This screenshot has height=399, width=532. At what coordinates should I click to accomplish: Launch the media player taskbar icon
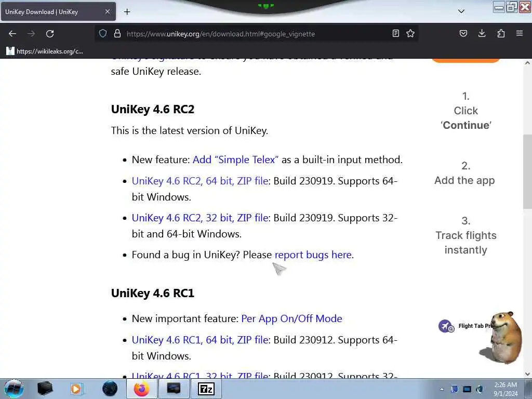pyautogui.click(x=76, y=389)
